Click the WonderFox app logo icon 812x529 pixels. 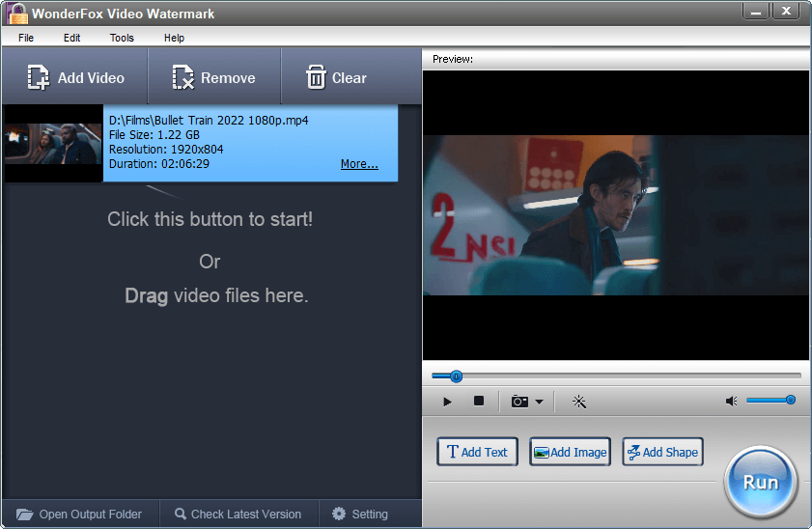point(16,14)
